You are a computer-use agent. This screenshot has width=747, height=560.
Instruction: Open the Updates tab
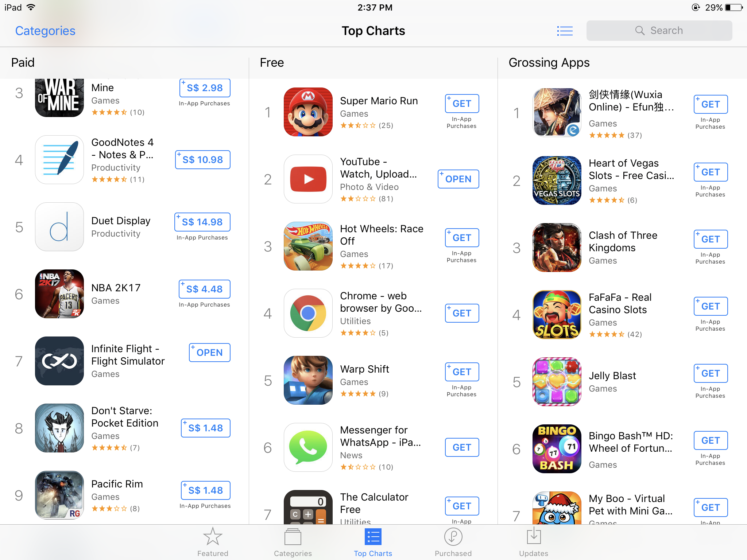[534, 542]
